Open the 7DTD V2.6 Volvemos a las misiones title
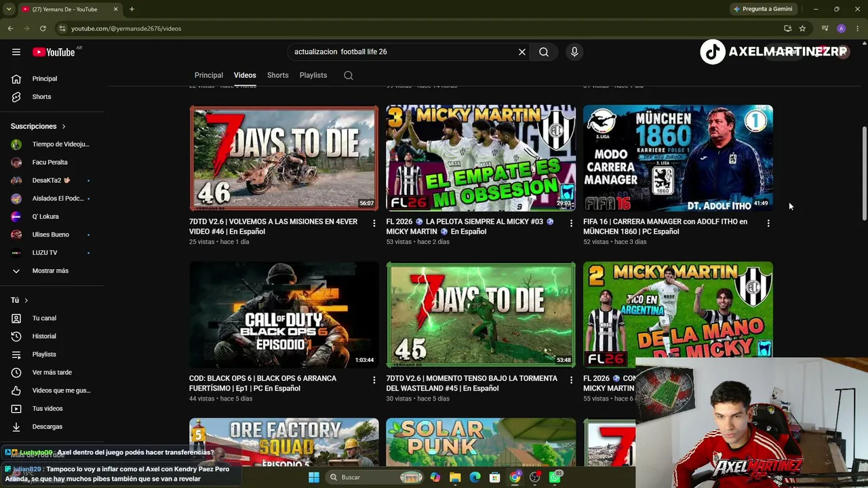Viewport: 868px width, 488px height. click(x=273, y=226)
